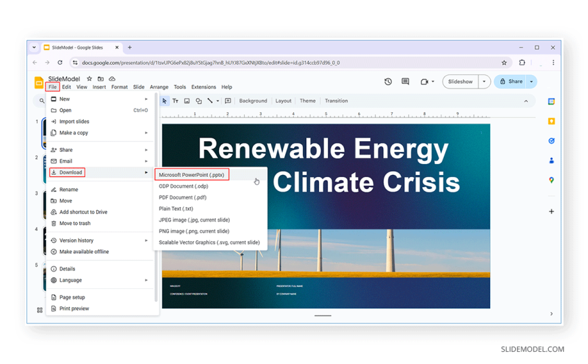This screenshot has width=588, height=364.
Task: Click the plus get add-ons icon
Action: pos(552,211)
